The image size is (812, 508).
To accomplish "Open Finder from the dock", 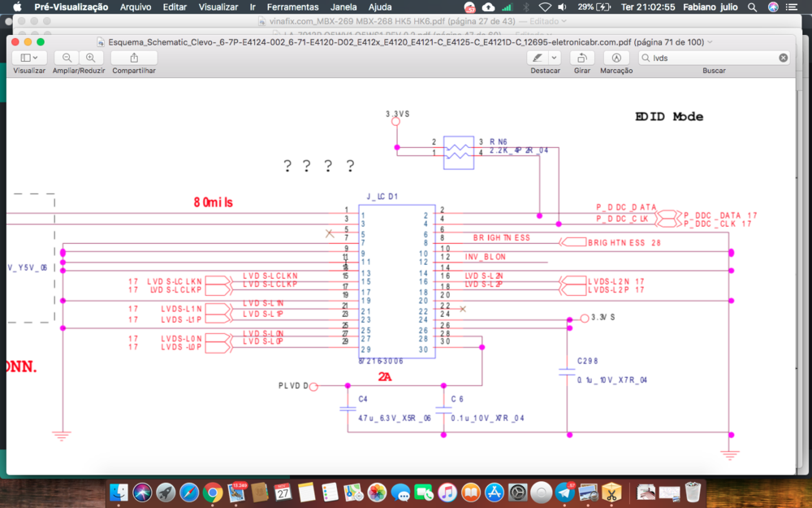I will pyautogui.click(x=119, y=493).
